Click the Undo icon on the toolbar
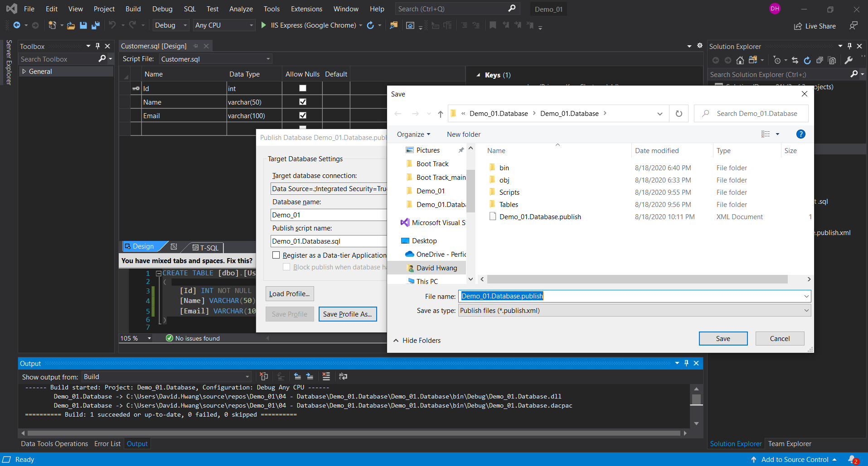Viewport: 868px width, 466px height. coord(113,25)
